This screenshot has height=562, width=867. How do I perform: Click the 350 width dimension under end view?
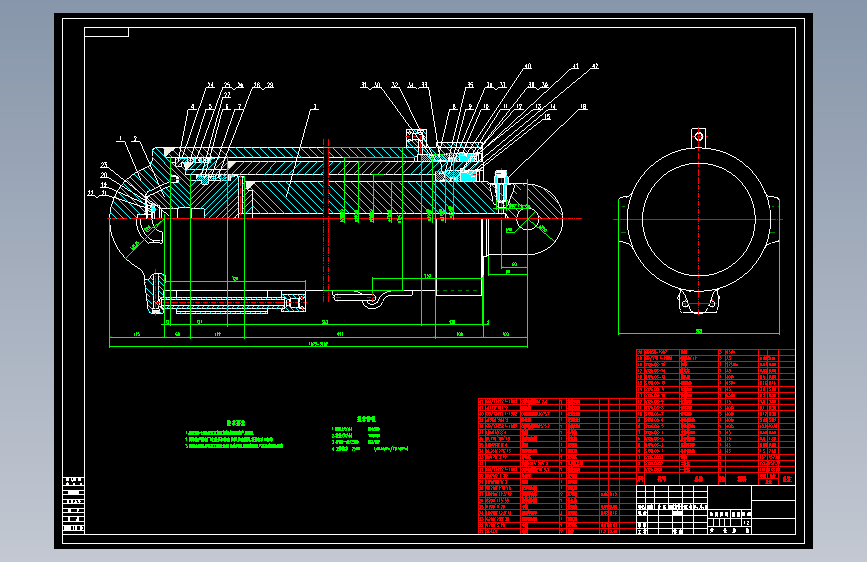pos(699,331)
